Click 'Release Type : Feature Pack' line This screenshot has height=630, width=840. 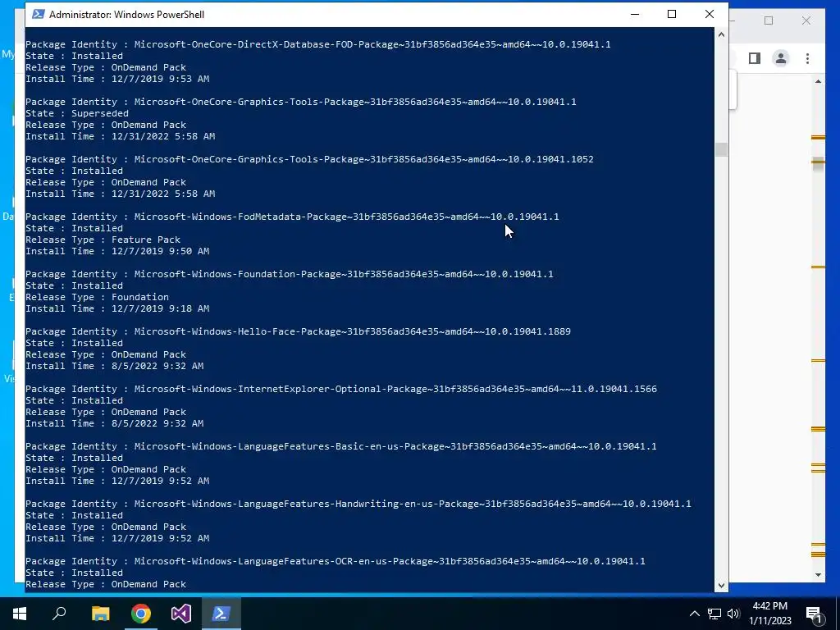[103, 240]
